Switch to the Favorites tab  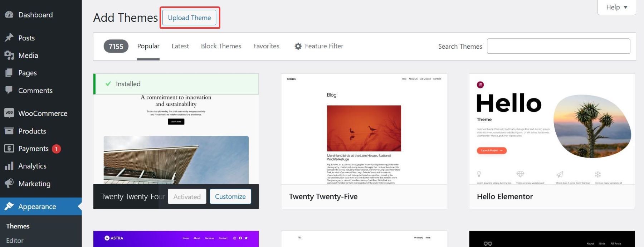[x=266, y=46]
